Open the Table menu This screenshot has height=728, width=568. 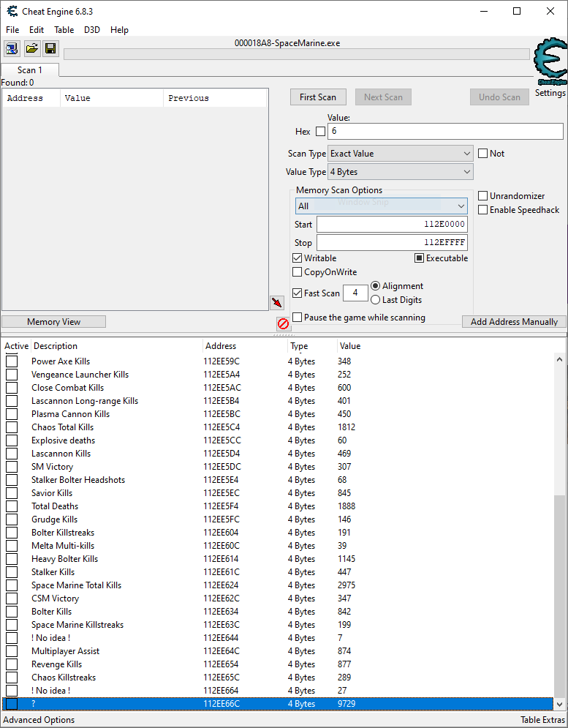click(x=64, y=30)
